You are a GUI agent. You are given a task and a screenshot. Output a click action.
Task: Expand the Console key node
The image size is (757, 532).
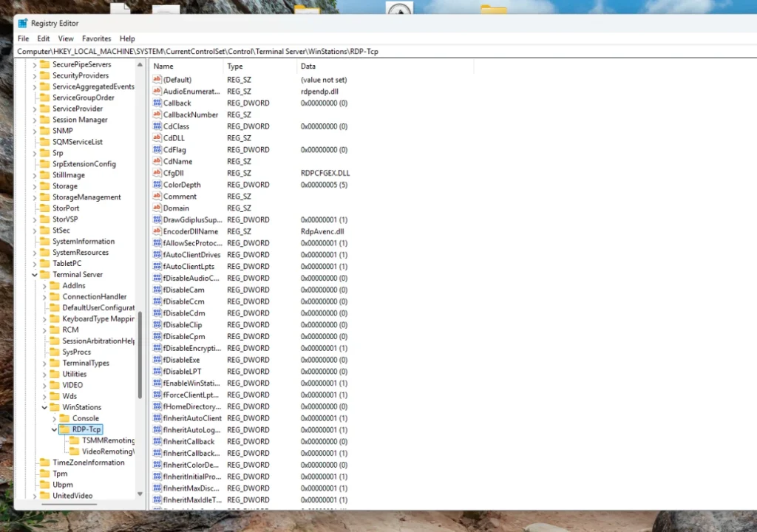54,418
